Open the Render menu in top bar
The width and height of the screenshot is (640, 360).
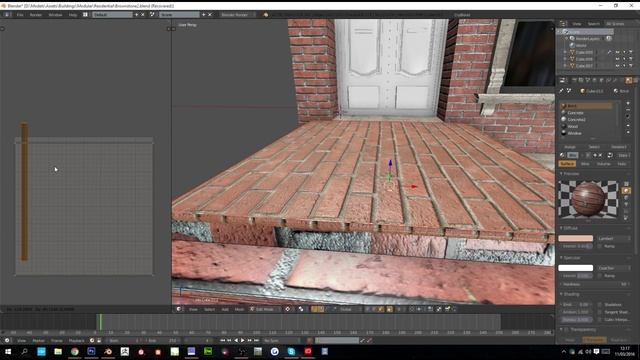click(x=36, y=15)
